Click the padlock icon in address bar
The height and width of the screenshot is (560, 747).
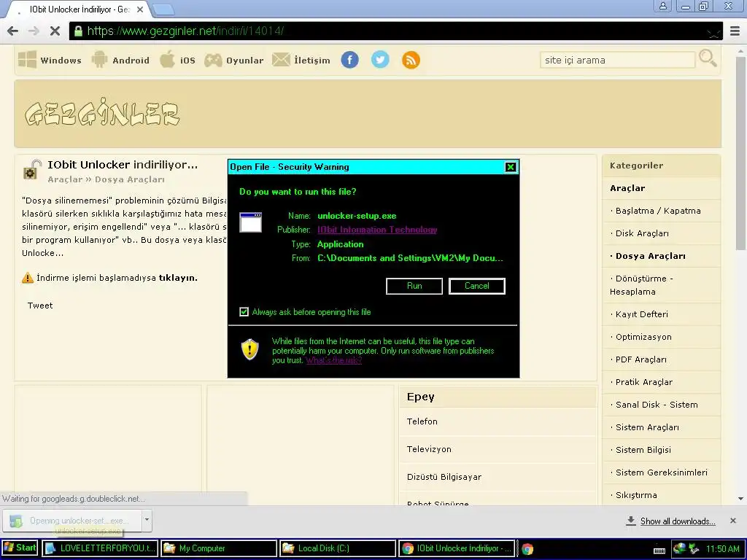coord(77,31)
